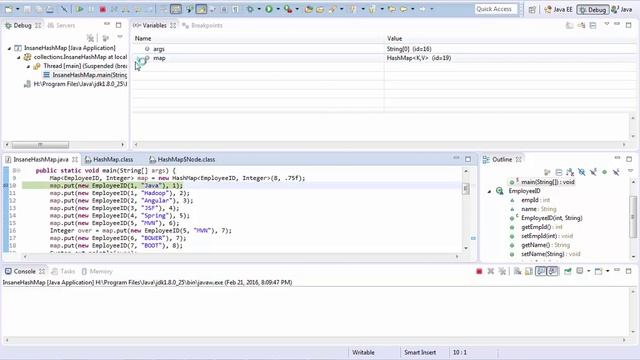This screenshot has width=640, height=360.
Task: Switch to the Servers tab
Action: (x=61, y=25)
